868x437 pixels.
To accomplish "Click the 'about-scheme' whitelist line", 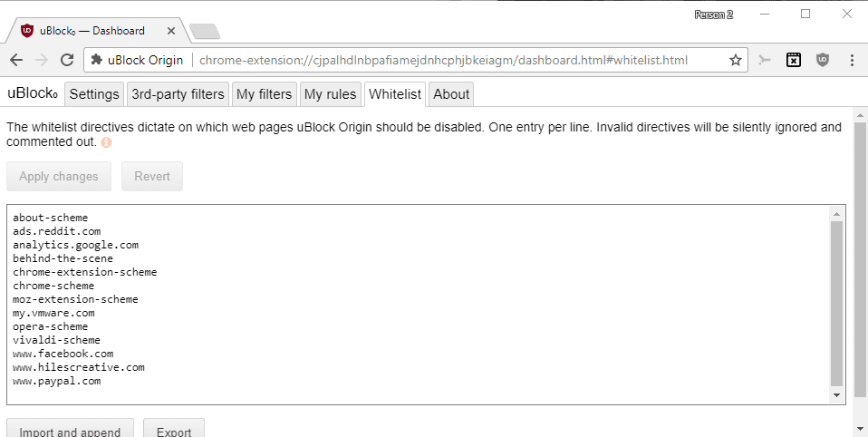I will click(51, 218).
